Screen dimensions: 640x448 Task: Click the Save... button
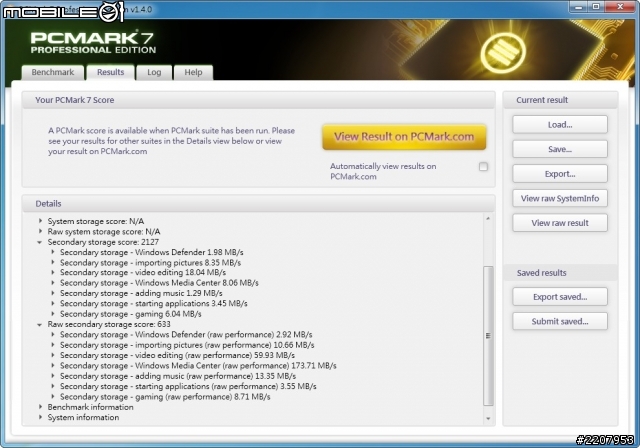coord(560,149)
